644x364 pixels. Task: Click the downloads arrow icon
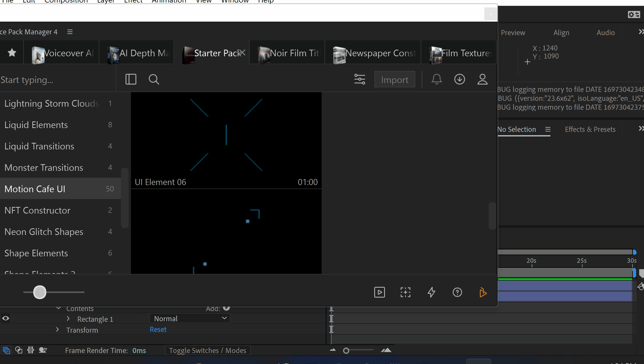coord(459,79)
